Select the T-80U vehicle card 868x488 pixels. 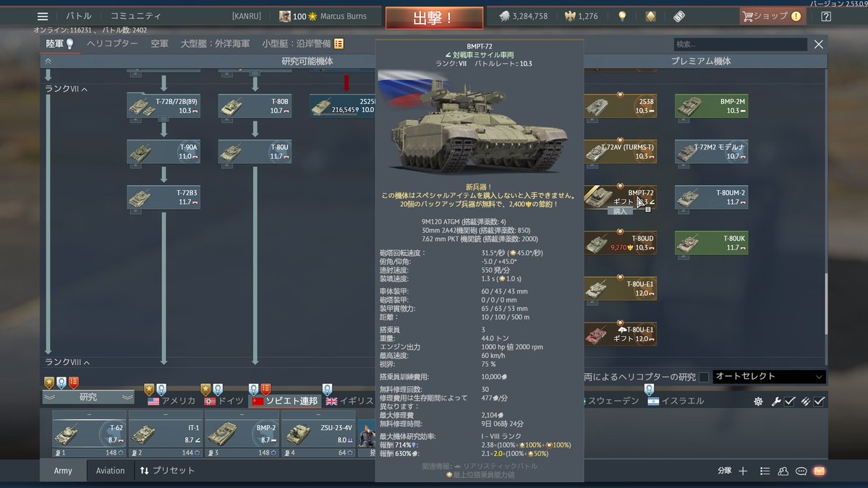pos(255,151)
